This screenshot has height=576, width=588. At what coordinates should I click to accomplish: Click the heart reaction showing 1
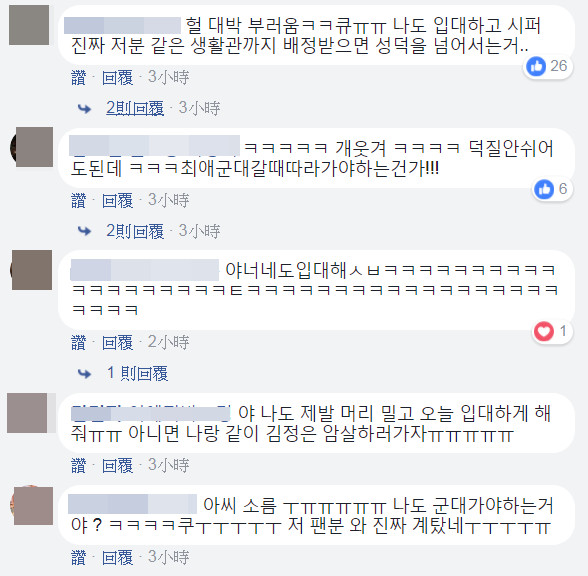[x=552, y=332]
